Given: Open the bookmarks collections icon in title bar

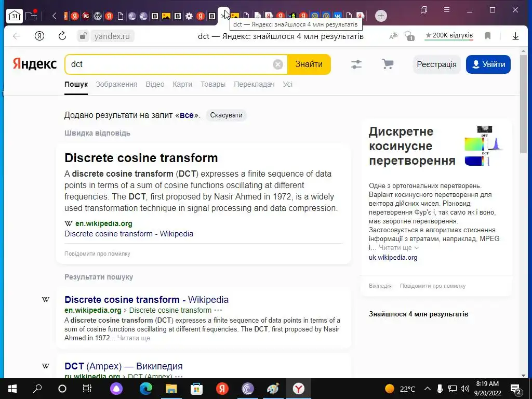Looking at the screenshot, I should 424,10.
